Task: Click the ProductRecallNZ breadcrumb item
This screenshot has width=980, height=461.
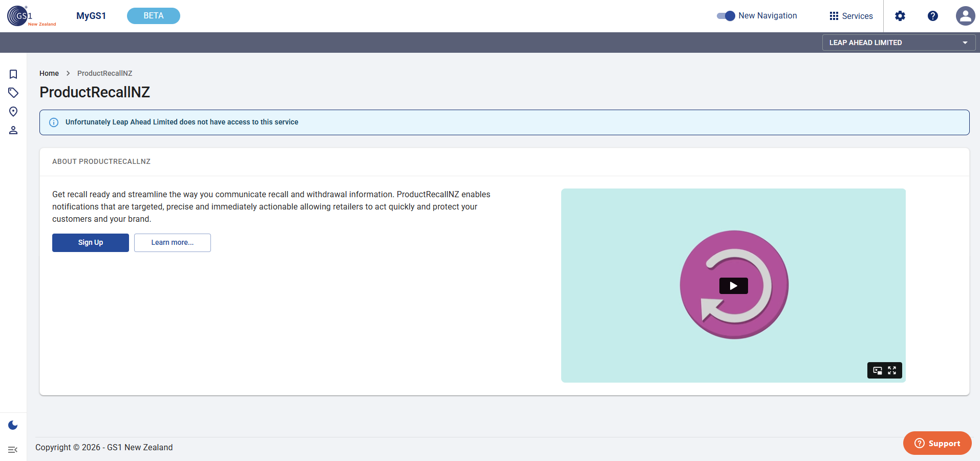Action: click(105, 73)
